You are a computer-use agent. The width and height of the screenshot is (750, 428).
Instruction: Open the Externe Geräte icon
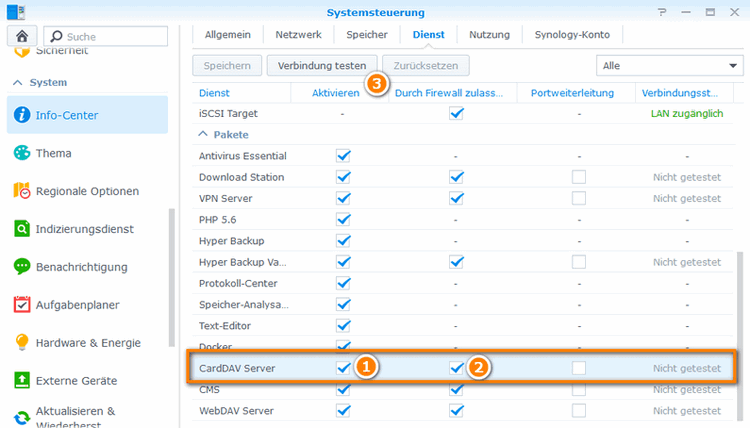22,380
